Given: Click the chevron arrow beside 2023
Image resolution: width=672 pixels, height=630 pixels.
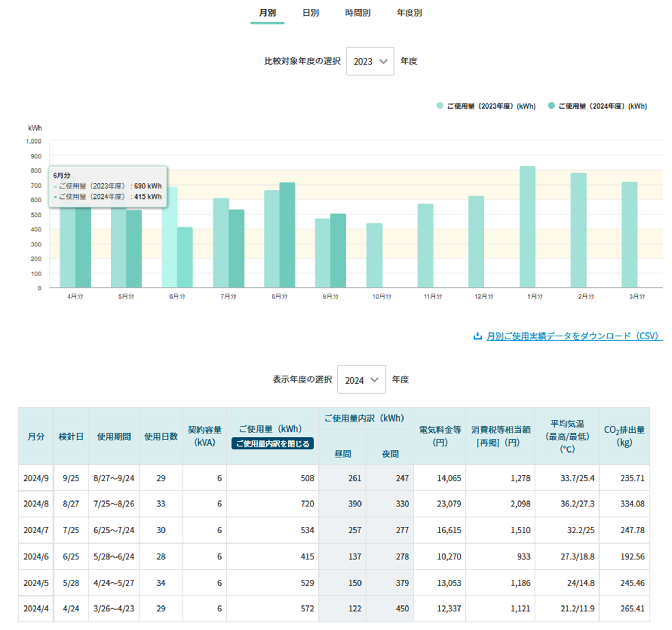Looking at the screenshot, I should (383, 62).
